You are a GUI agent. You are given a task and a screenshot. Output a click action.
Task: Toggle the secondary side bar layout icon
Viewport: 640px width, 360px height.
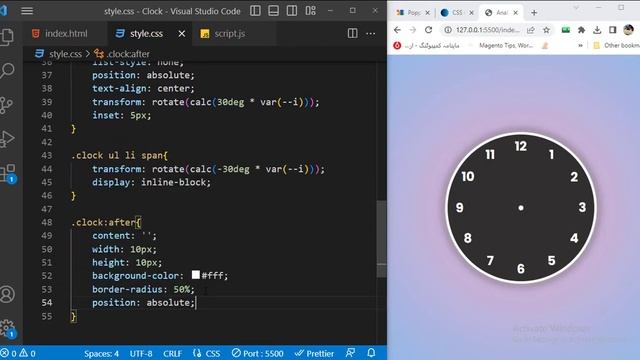pos(292,11)
